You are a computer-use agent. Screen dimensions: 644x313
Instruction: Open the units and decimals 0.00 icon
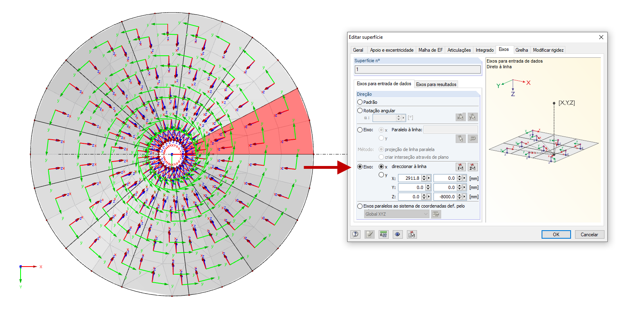click(383, 234)
